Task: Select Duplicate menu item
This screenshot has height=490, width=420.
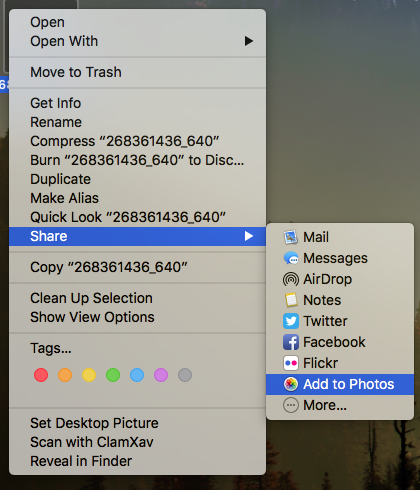Action: point(137,179)
